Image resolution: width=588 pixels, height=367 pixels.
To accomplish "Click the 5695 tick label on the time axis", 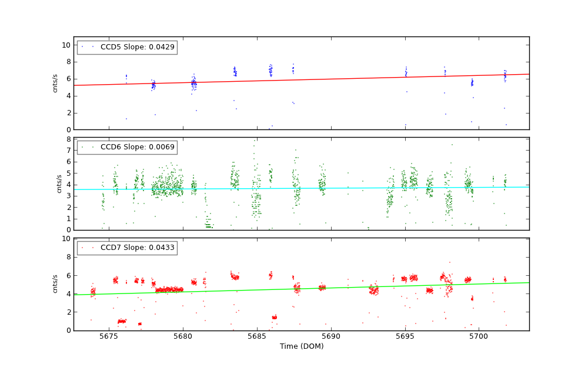I will [405, 336].
